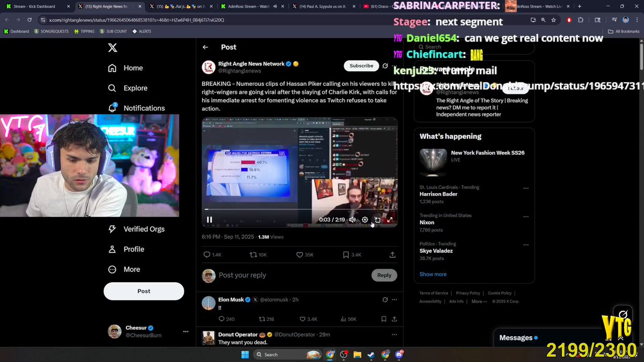This screenshot has height=362, width=644.
Task: Reload the page in browser toolbar
Action: 29,20
